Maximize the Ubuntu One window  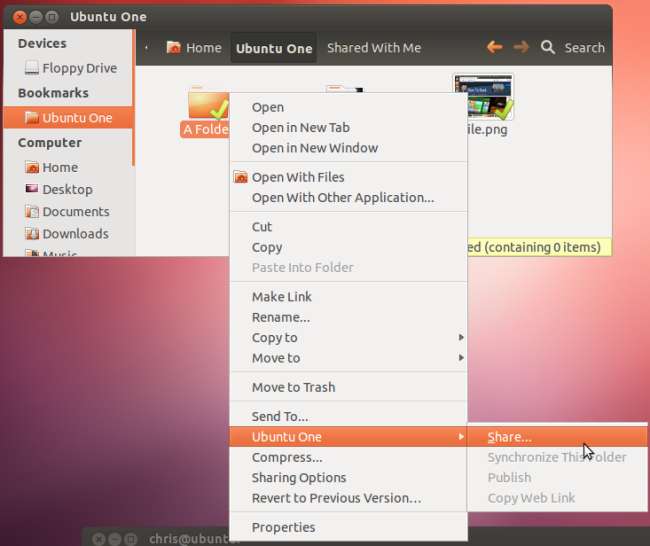(x=52, y=17)
